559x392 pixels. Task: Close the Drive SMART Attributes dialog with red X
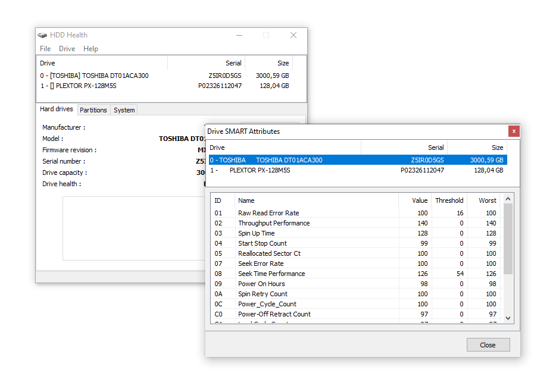click(x=514, y=131)
